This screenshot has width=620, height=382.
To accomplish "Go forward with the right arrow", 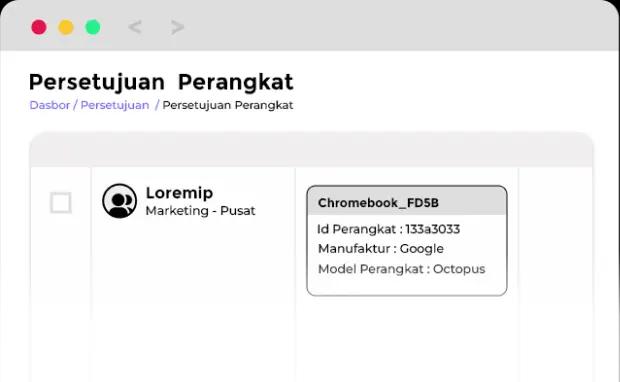I will 178,27.
